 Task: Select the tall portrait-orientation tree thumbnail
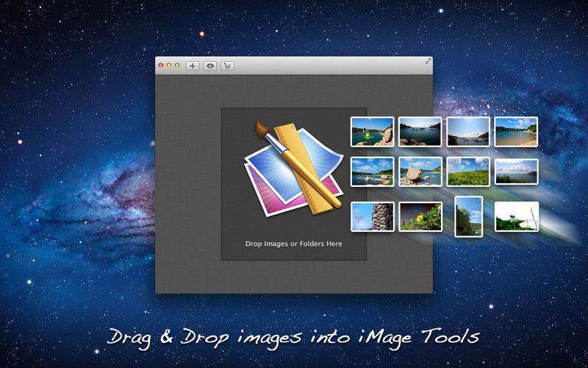[468, 216]
